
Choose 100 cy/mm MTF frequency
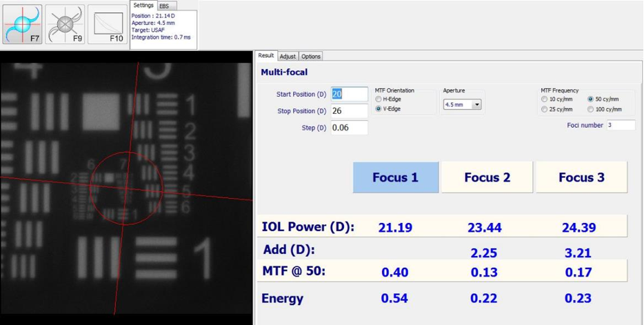click(x=591, y=109)
